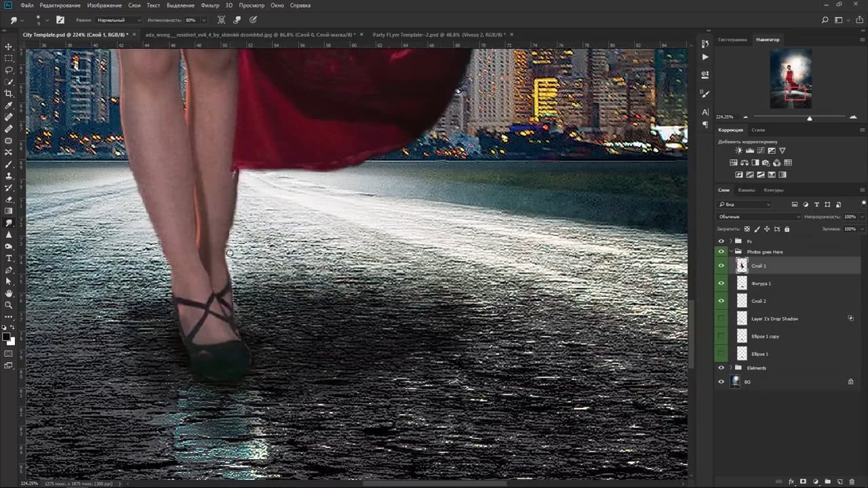This screenshot has width=868, height=488.
Task: Select the Move tool
Action: click(x=9, y=47)
